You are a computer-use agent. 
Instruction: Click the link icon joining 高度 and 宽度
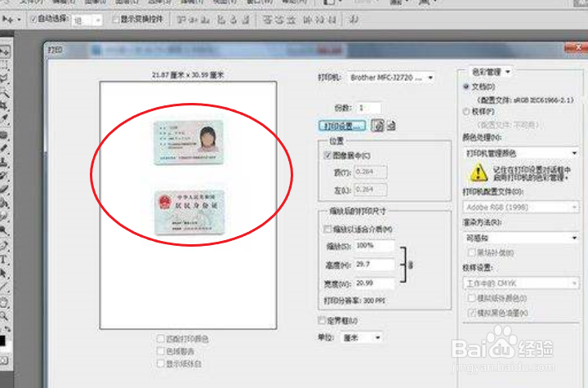tap(411, 265)
